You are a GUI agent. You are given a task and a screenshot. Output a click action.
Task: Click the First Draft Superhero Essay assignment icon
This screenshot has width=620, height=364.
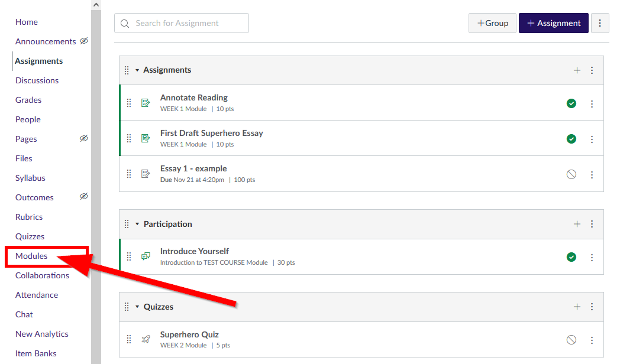tap(146, 138)
